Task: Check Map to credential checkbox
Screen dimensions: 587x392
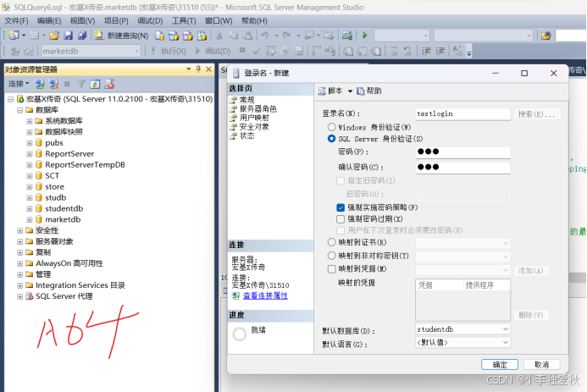Action: pos(331,268)
